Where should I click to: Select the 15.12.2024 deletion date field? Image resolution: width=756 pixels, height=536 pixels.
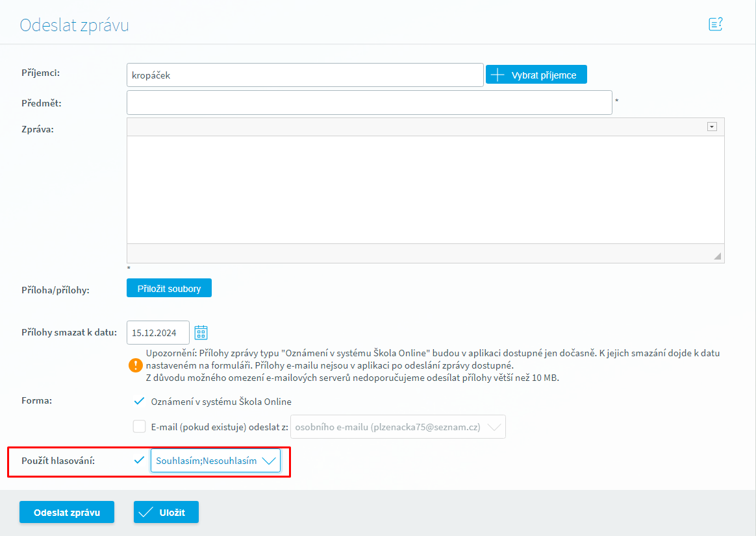pyautogui.click(x=158, y=333)
